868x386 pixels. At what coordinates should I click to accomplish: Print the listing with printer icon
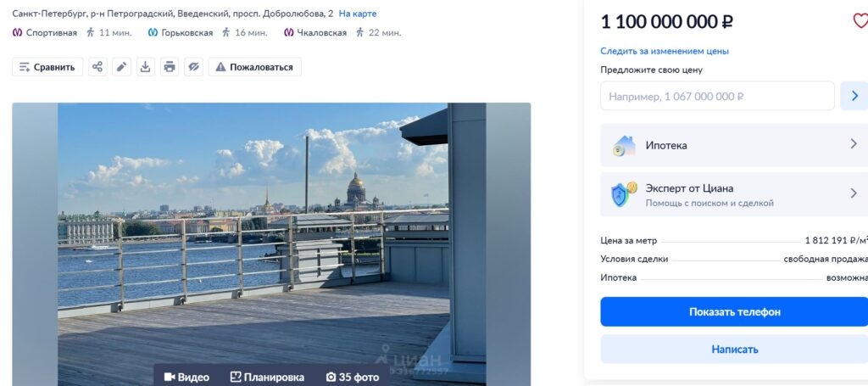[x=170, y=67]
